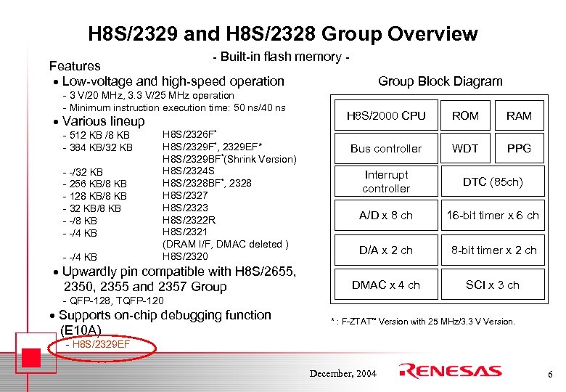
Task: Click the 'H8S/2327' device name
Action: [185, 195]
